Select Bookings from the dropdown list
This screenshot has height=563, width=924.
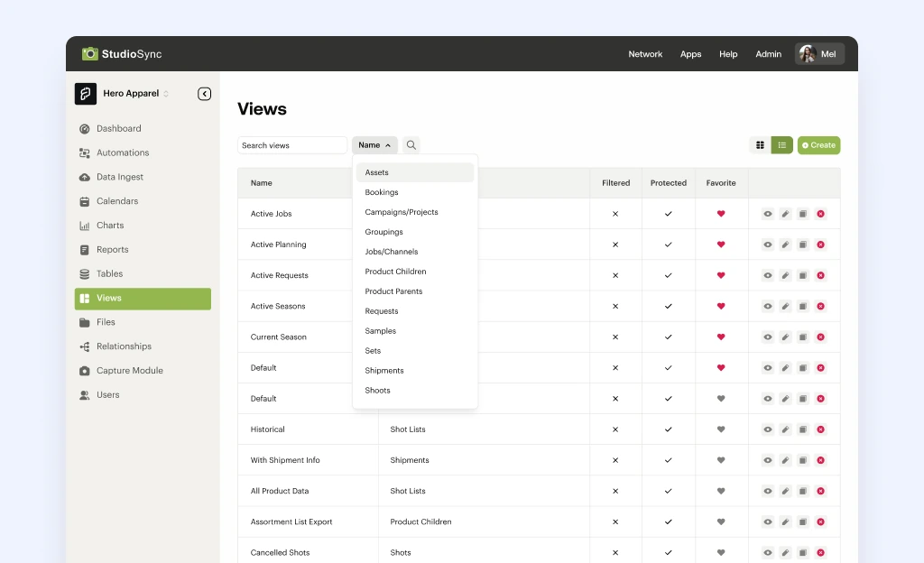[x=415, y=192]
